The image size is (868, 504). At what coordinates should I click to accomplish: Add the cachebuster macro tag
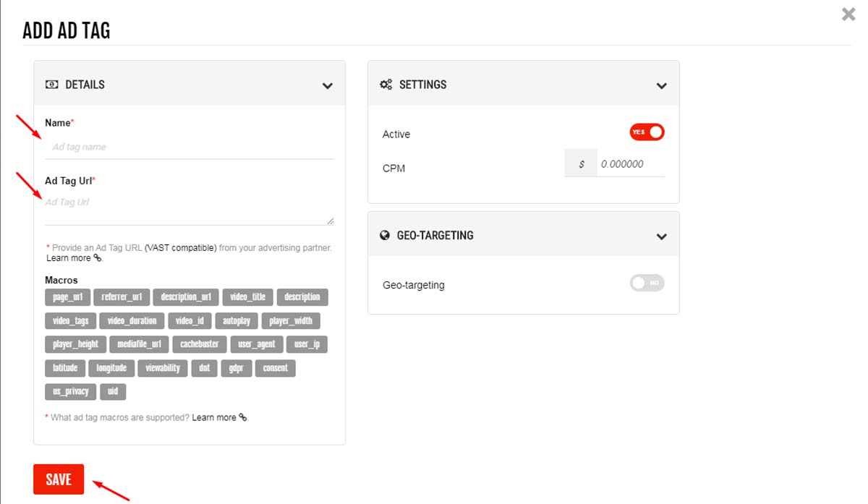(x=200, y=344)
